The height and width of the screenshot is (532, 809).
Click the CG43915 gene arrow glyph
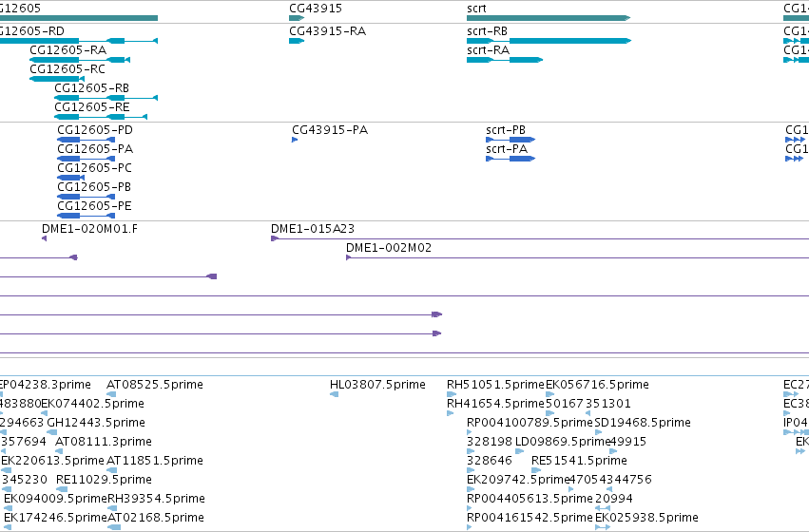point(297,18)
